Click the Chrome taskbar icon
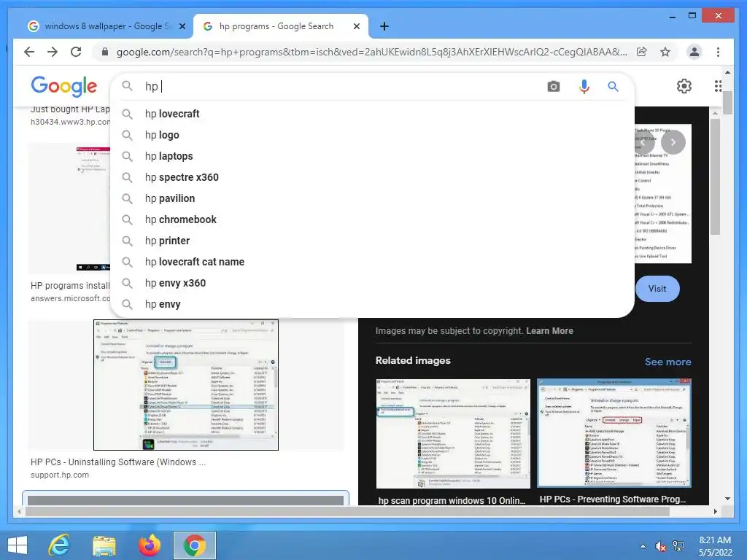This screenshot has width=747, height=560. (194, 545)
